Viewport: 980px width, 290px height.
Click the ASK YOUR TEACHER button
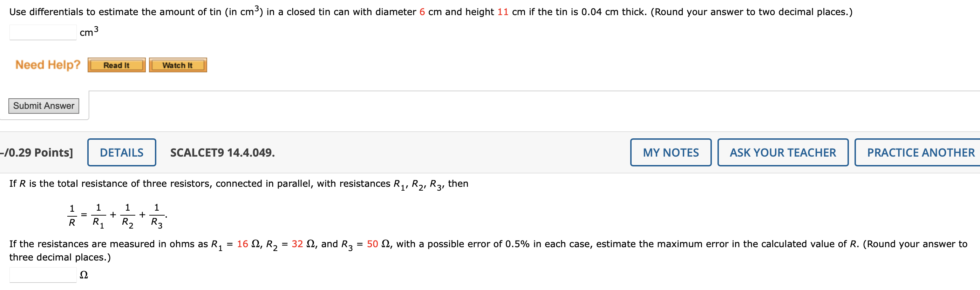click(783, 152)
